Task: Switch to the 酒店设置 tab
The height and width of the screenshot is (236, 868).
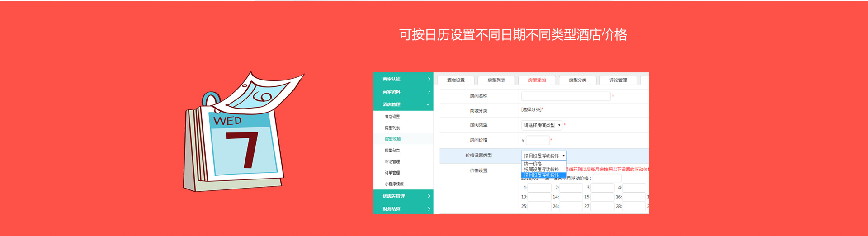Action: click(456, 80)
